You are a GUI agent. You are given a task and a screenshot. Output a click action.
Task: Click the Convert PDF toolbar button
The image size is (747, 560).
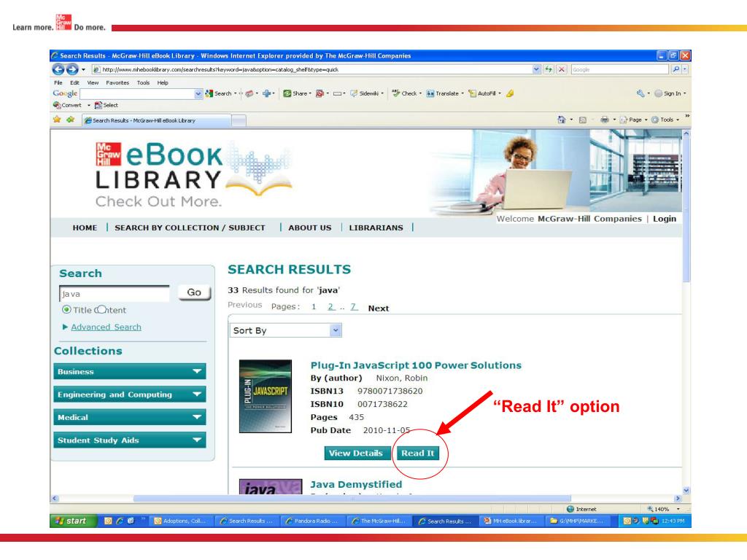(68, 105)
